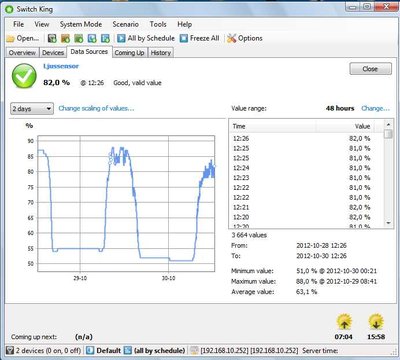Click the all by schedule status bar icon
400x360 pixels.
[x=128, y=351]
